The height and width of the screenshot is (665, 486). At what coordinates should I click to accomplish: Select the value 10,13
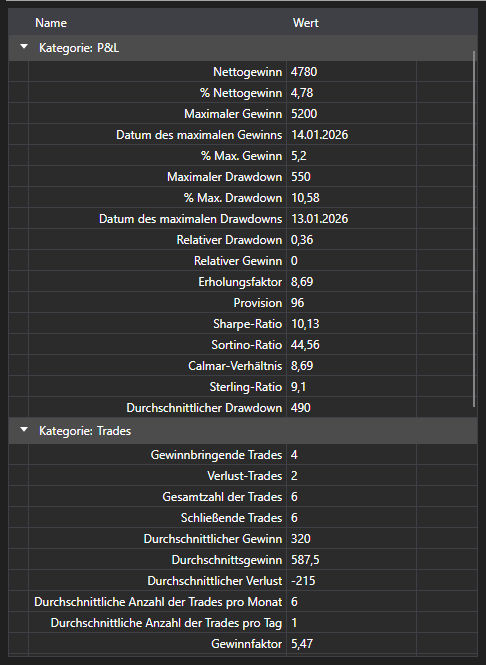pos(305,324)
